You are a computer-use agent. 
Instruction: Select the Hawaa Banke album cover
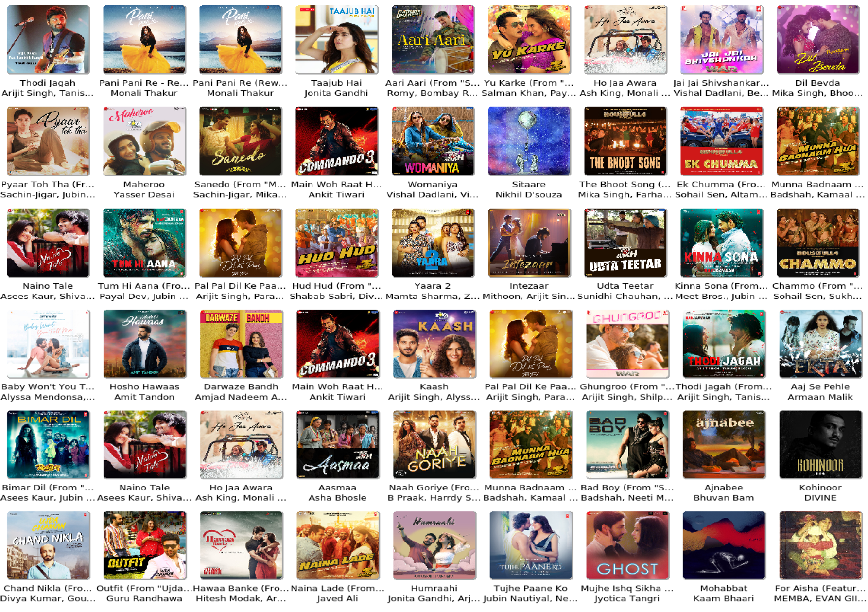point(241,545)
